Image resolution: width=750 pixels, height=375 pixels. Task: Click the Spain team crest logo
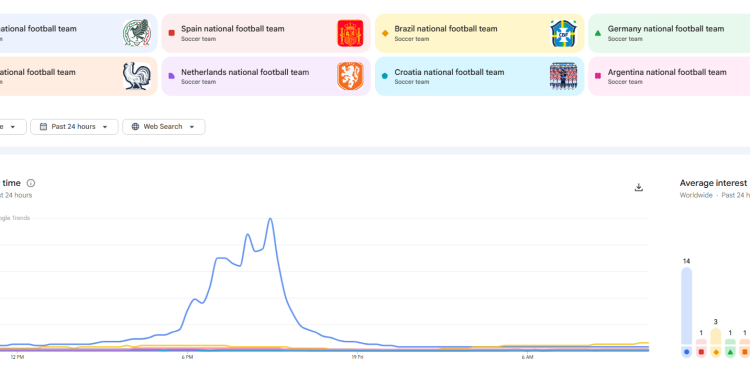coord(350,33)
